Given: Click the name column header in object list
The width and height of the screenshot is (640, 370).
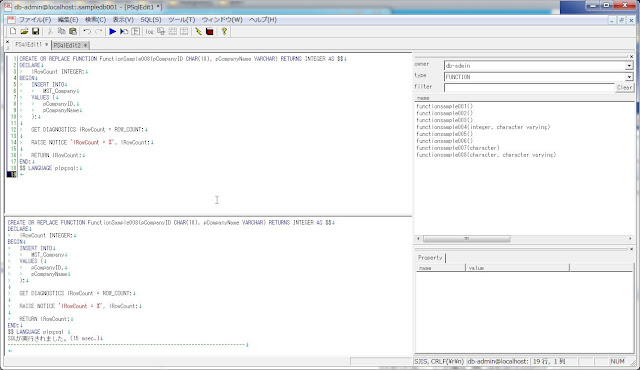Looking at the screenshot, I should coord(524,98).
